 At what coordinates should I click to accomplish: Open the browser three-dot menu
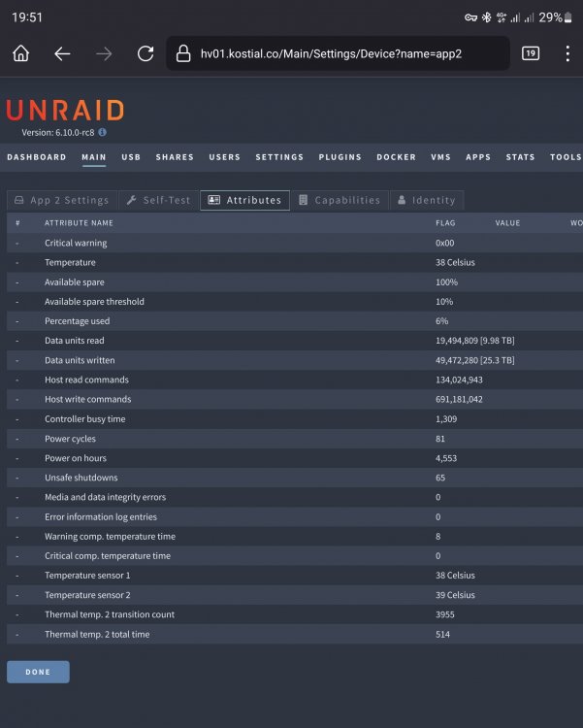(567, 53)
